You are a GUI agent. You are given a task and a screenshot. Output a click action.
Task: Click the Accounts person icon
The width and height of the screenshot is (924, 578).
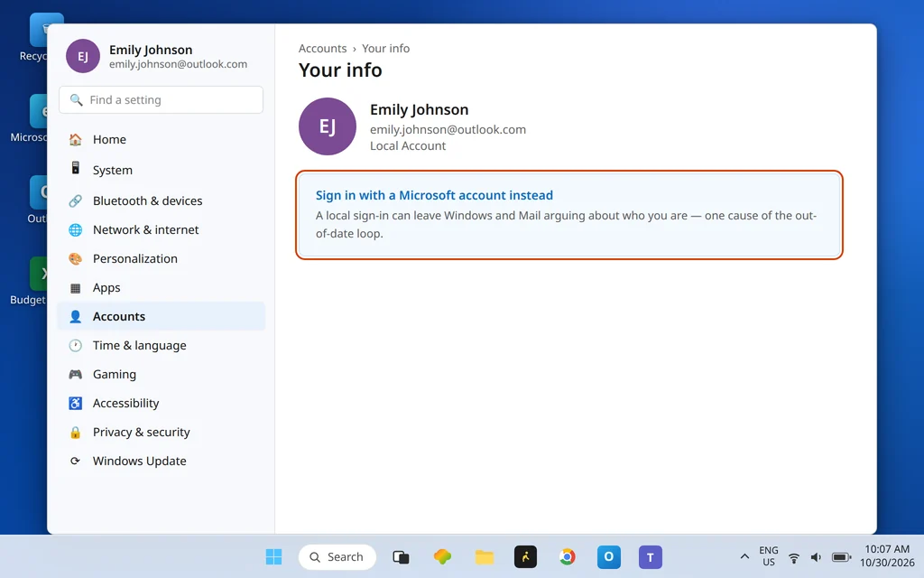pyautogui.click(x=76, y=317)
